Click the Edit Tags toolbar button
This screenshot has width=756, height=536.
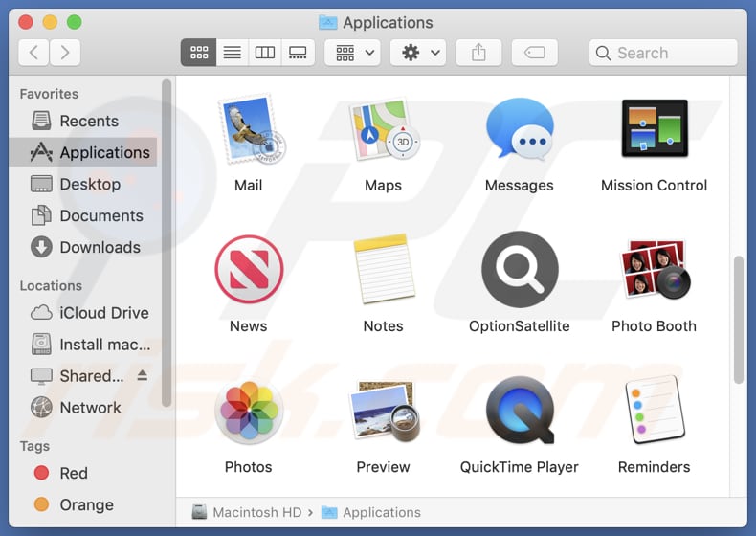[535, 52]
